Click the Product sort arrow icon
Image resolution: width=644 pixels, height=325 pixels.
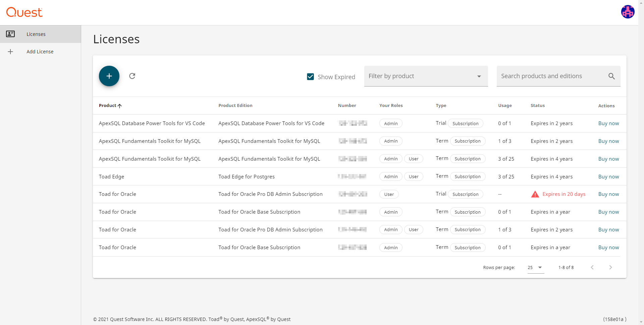pos(120,106)
